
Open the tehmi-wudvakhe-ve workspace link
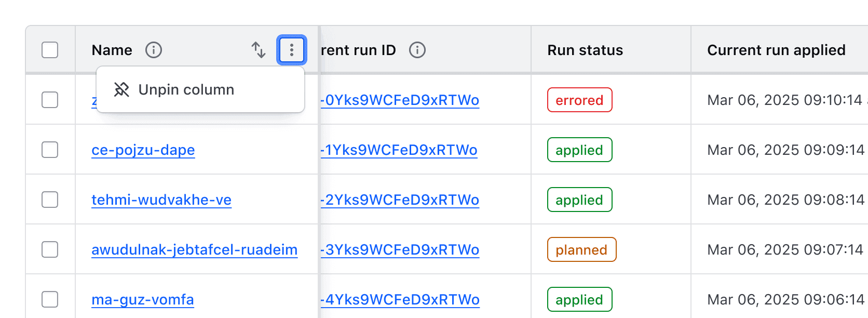[161, 200]
